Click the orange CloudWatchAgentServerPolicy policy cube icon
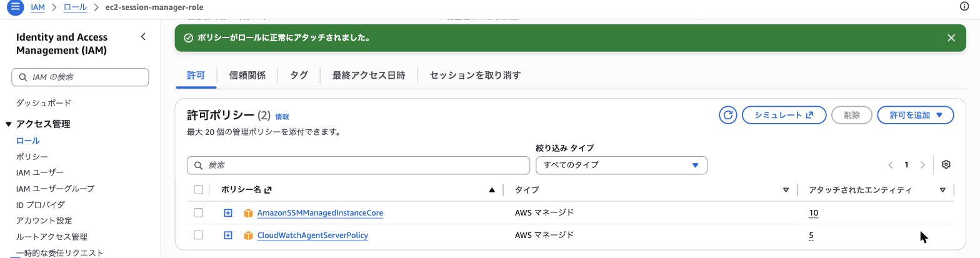 (248, 236)
